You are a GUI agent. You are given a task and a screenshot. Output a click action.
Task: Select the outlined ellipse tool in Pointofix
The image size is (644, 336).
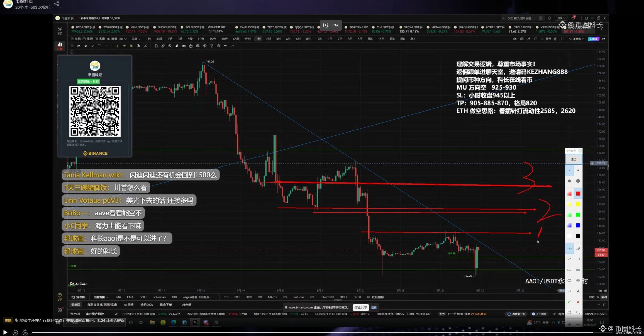569,280
